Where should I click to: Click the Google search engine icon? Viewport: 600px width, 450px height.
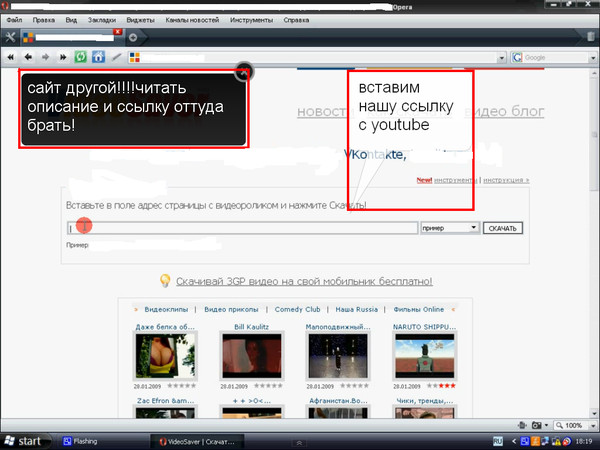(x=517, y=58)
